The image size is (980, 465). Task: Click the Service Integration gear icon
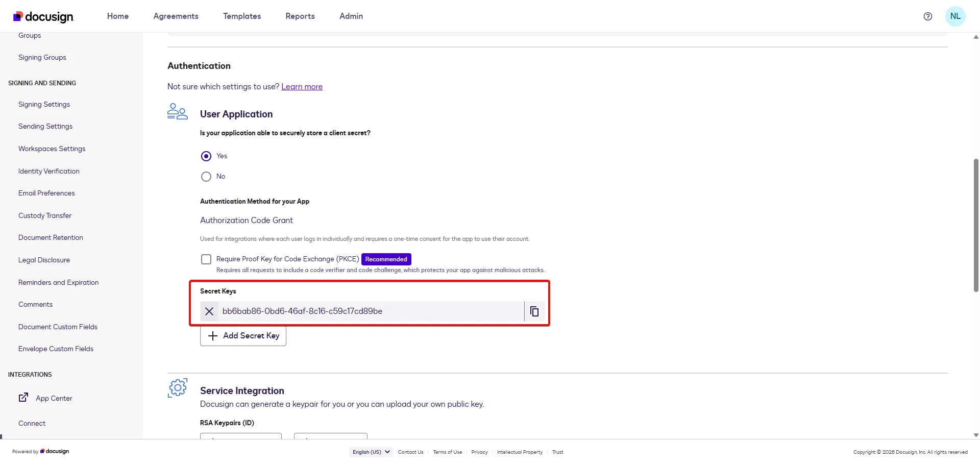[178, 388]
